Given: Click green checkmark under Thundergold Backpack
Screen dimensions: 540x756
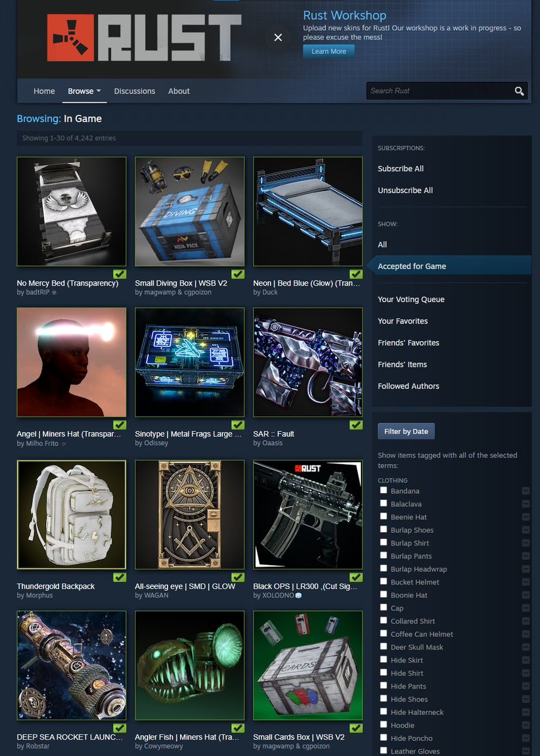Looking at the screenshot, I should click(120, 577).
